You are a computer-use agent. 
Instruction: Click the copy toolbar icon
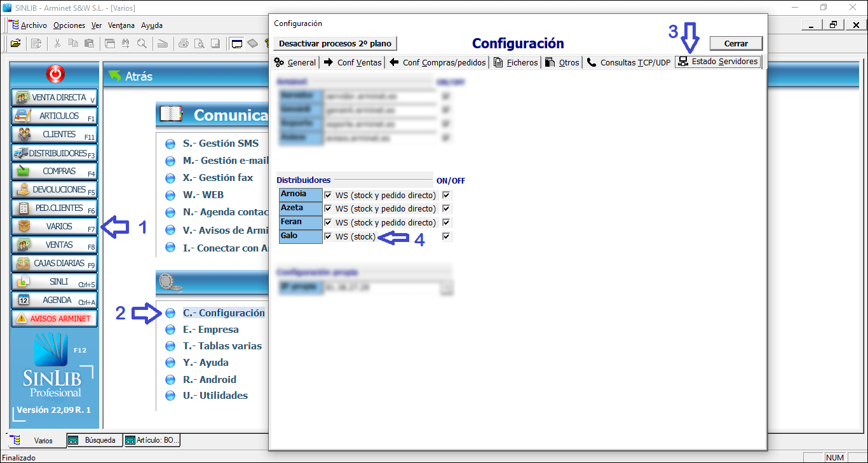[73, 44]
